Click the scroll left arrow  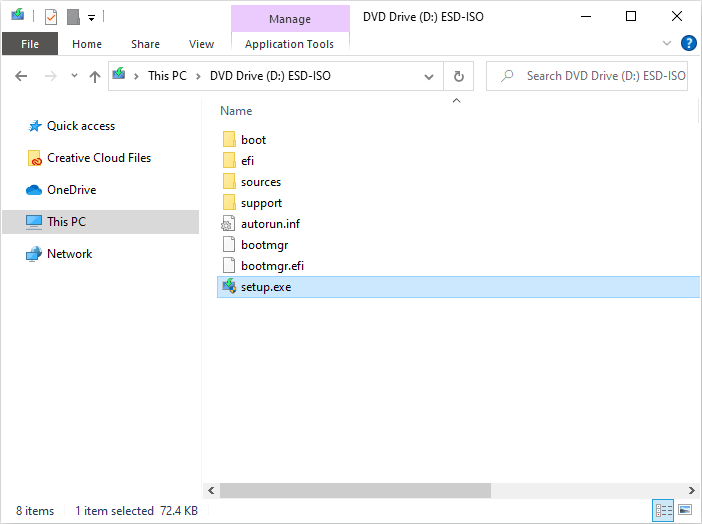211,490
